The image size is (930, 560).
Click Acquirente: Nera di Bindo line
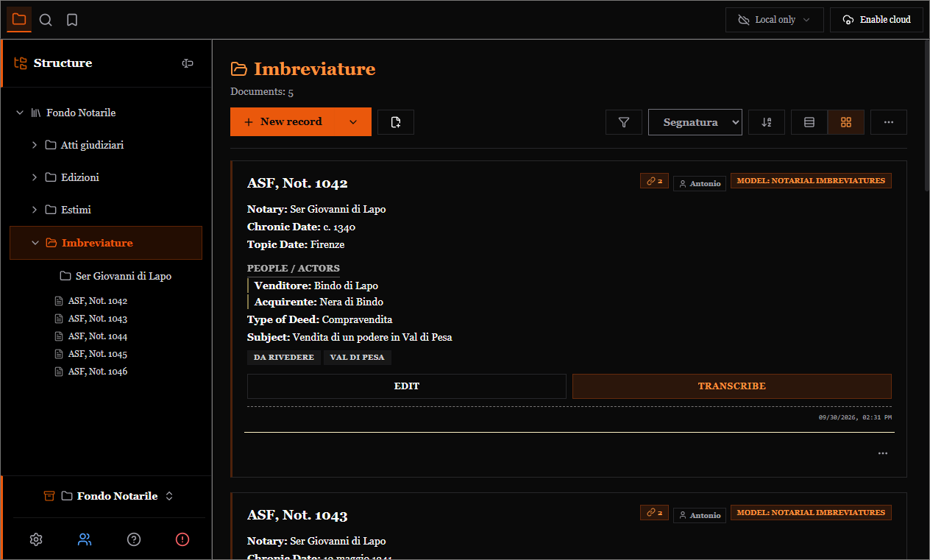[319, 302]
